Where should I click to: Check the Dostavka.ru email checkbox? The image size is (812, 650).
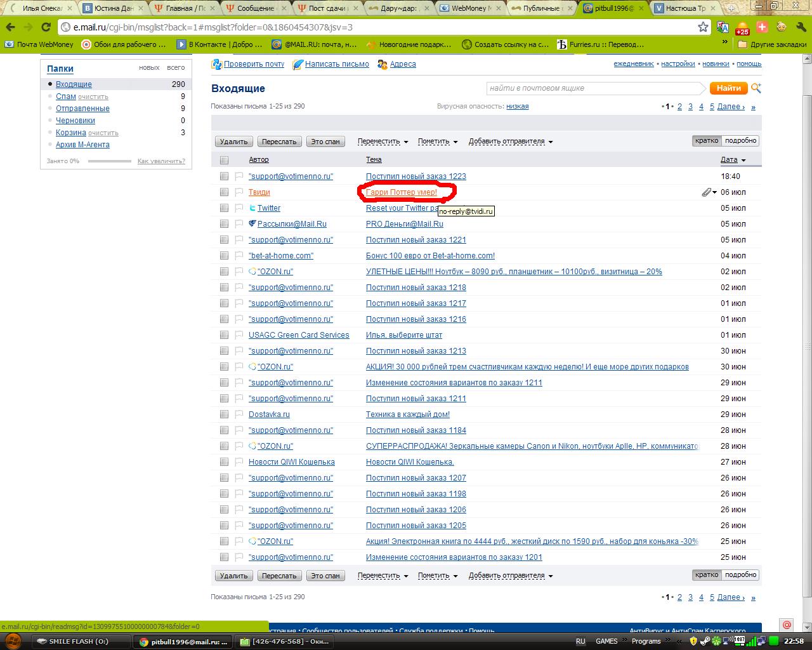(224, 415)
